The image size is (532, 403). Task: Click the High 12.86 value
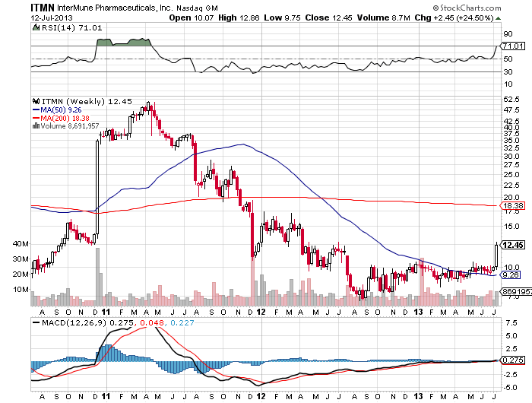(x=239, y=17)
